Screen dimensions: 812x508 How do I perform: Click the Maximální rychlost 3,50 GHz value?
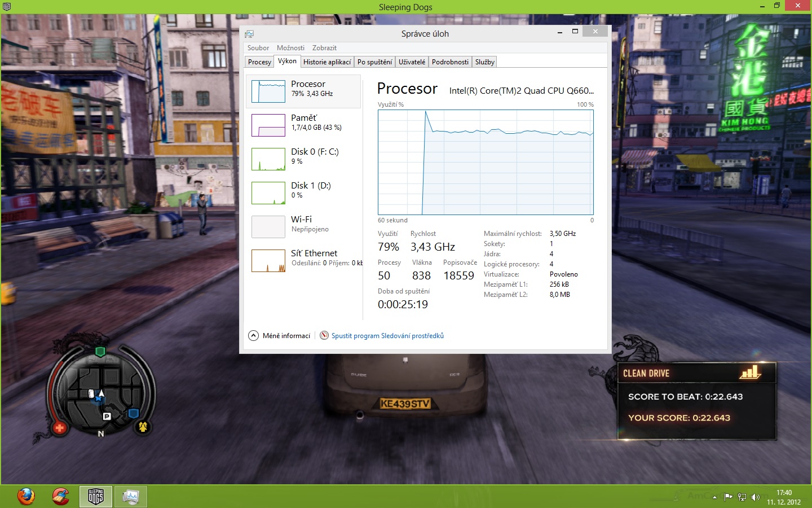[562, 234]
